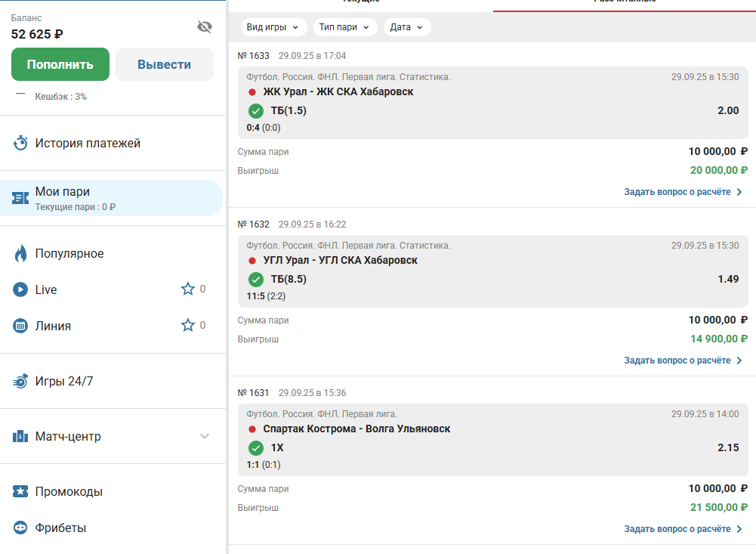Click the Промокоды star ticket icon
Viewport: 756px width, 554px height.
click(20, 491)
